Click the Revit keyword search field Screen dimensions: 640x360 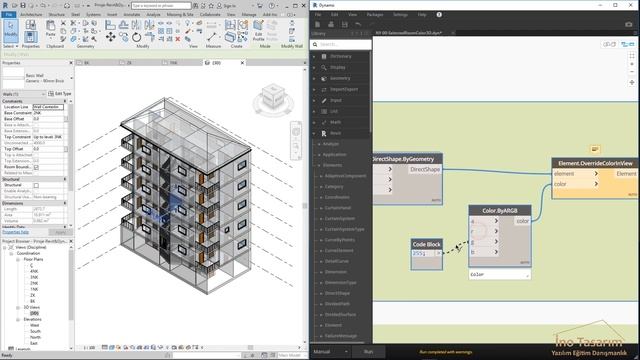(161, 6)
